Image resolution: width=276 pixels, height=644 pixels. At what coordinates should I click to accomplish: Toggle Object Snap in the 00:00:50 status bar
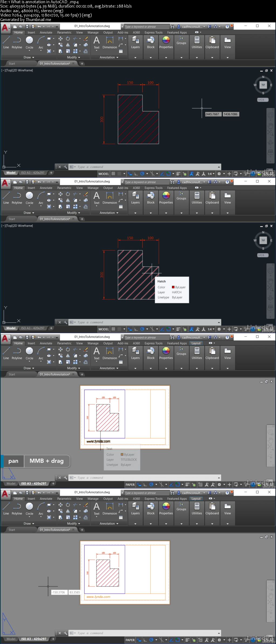[168, 329]
